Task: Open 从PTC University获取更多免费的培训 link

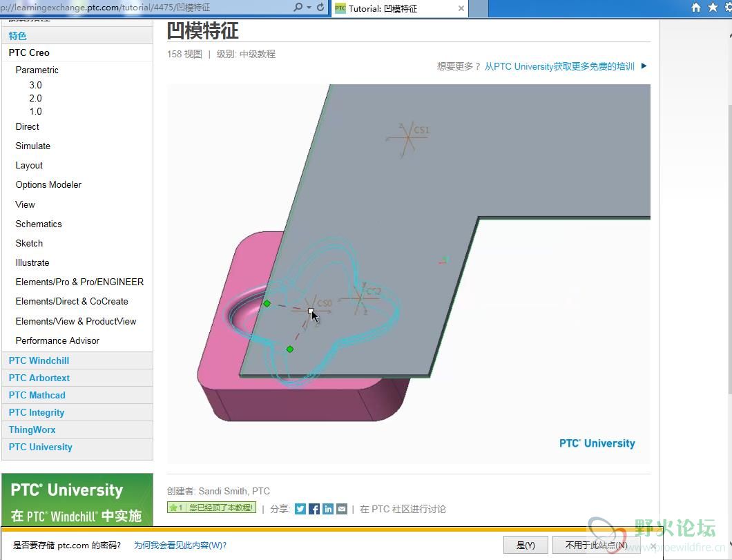Action: point(559,66)
